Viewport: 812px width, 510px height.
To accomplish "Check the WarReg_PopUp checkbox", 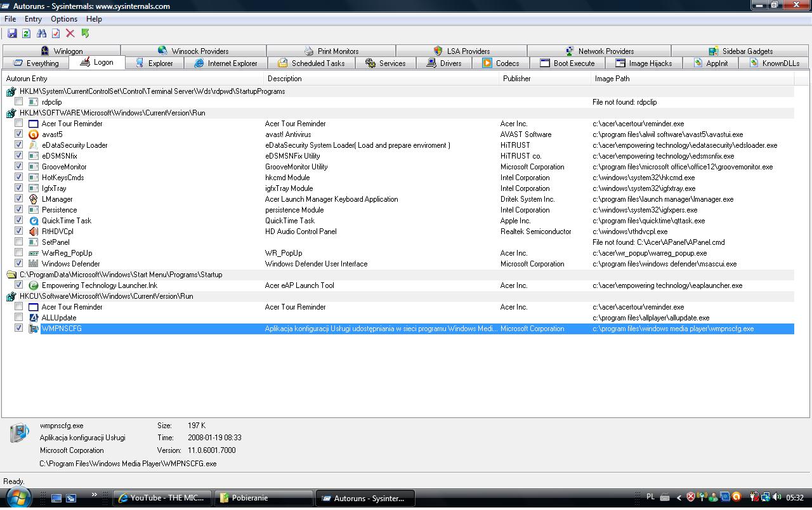I will 19,253.
